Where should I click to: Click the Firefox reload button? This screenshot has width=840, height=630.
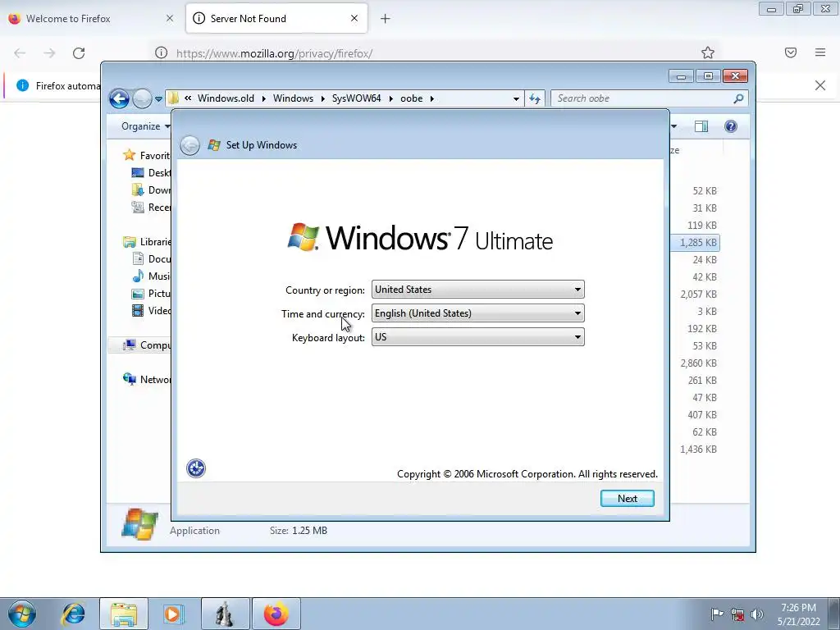[79, 53]
